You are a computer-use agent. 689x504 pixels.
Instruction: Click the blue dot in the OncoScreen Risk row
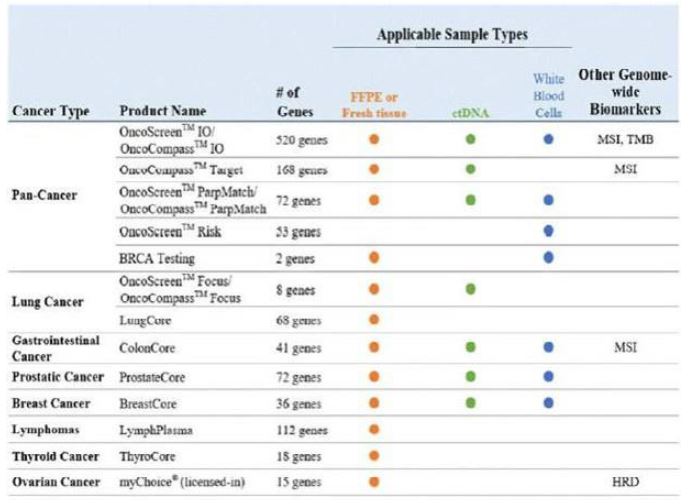[x=548, y=231]
